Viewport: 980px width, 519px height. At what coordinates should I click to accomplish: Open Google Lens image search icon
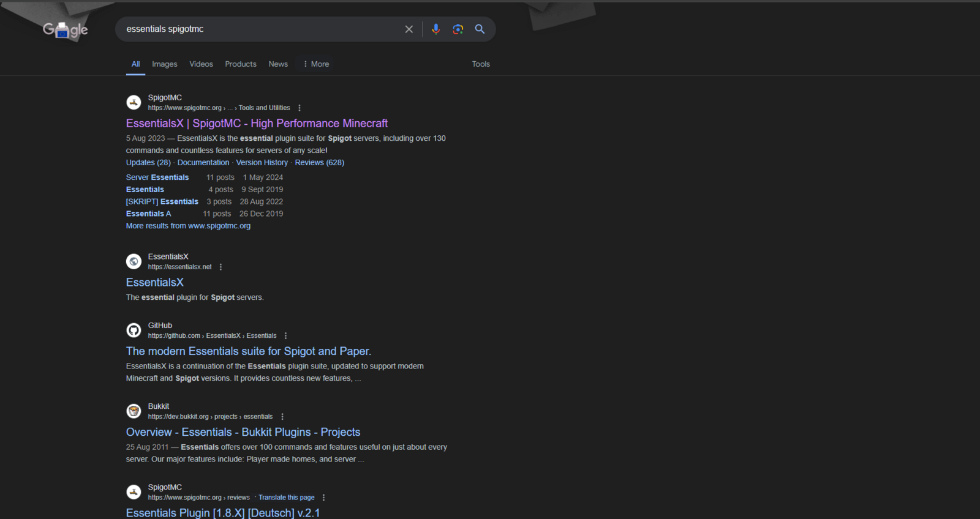[458, 29]
